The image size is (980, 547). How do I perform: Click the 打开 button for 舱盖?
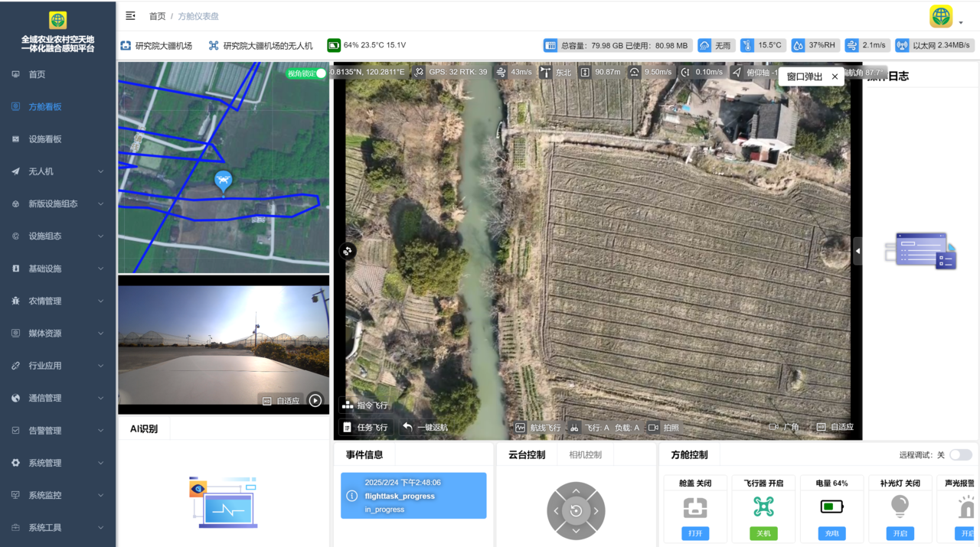[x=695, y=533]
